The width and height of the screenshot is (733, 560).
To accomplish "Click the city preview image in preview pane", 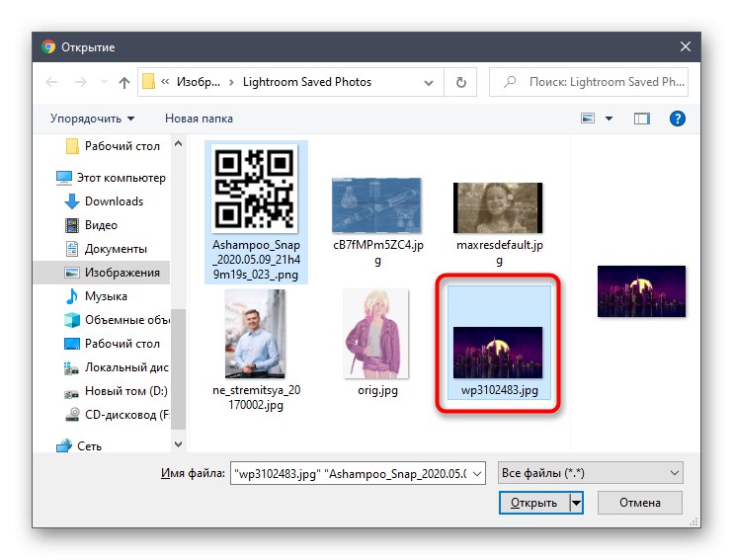I will click(641, 291).
